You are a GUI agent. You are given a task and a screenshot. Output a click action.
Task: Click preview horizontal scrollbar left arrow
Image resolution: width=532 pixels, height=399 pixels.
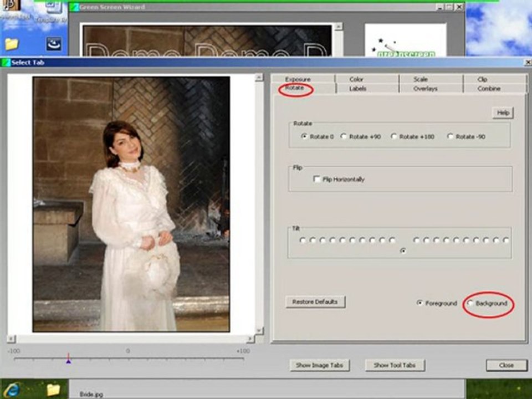pyautogui.click(x=11, y=339)
